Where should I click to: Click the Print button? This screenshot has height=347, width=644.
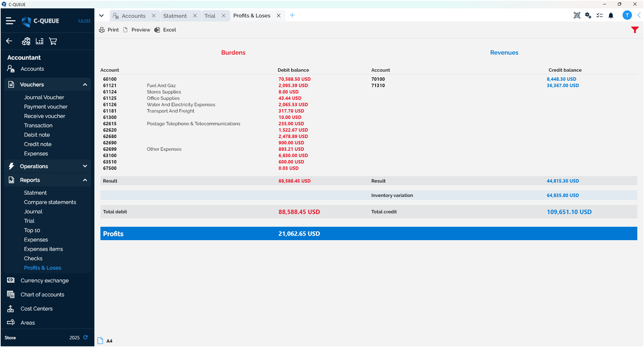(x=109, y=30)
